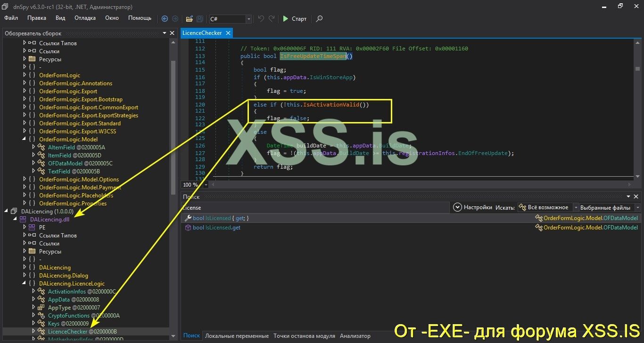644x343 pixels.
Task: Click the undo arrow in toolbar
Action: [x=261, y=19]
